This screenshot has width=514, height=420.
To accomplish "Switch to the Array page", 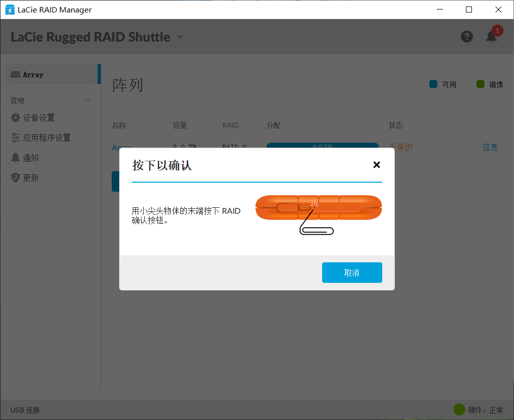I will pos(32,74).
